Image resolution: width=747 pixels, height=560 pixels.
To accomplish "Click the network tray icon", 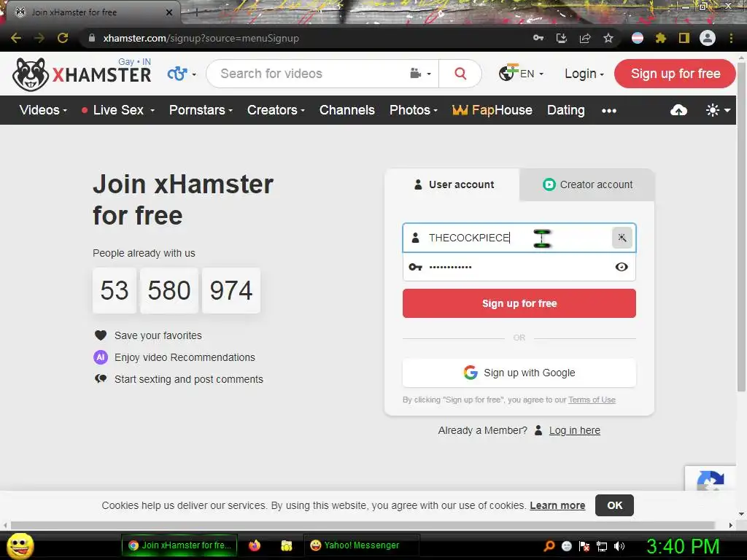I will (602, 546).
